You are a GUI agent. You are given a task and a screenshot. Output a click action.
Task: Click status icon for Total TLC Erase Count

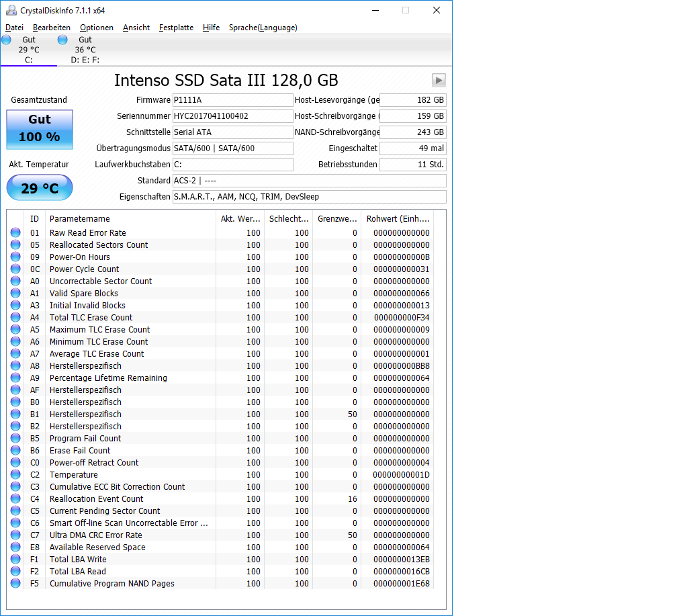point(15,317)
